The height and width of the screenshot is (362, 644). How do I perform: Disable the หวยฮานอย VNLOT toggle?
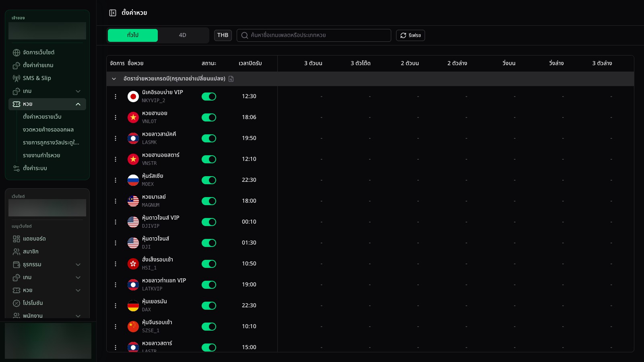[209, 117]
